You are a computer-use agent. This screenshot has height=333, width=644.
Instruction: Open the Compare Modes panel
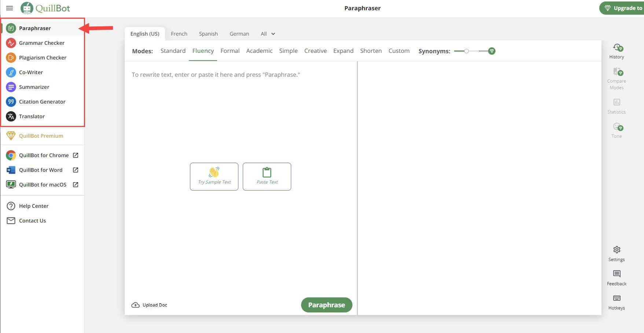click(617, 78)
